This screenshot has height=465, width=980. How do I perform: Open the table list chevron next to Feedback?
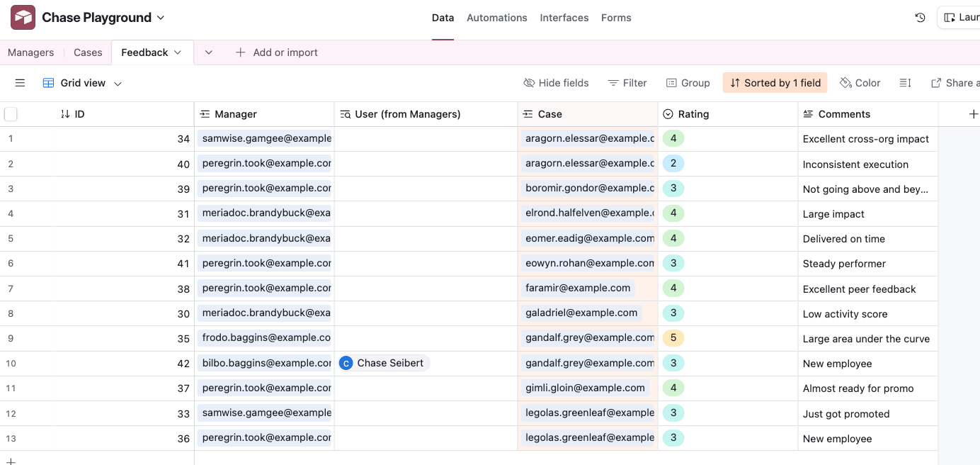208,52
